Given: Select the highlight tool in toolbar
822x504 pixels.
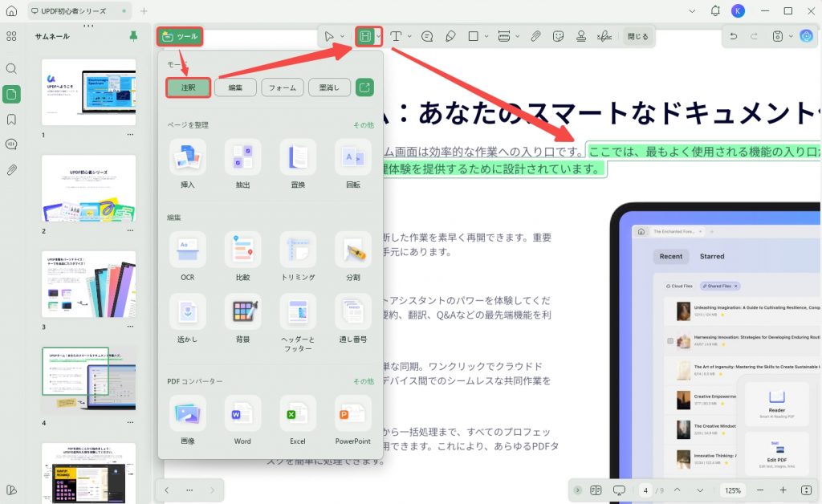Looking at the screenshot, I should 365,36.
